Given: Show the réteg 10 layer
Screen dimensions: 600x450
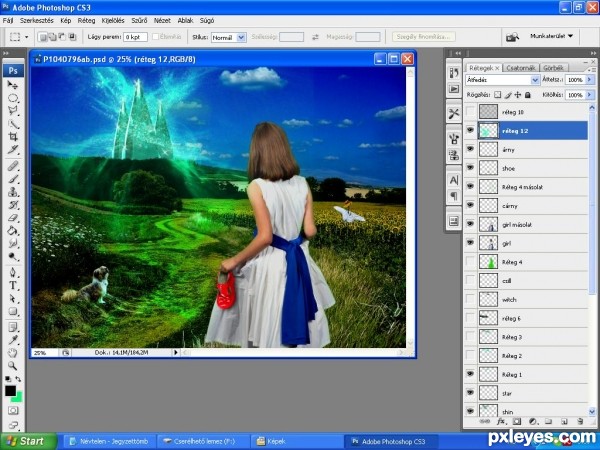Looking at the screenshot, I should tap(470, 112).
